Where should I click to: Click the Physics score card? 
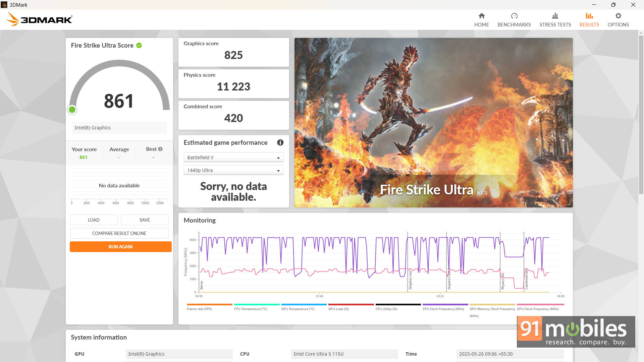pyautogui.click(x=233, y=83)
